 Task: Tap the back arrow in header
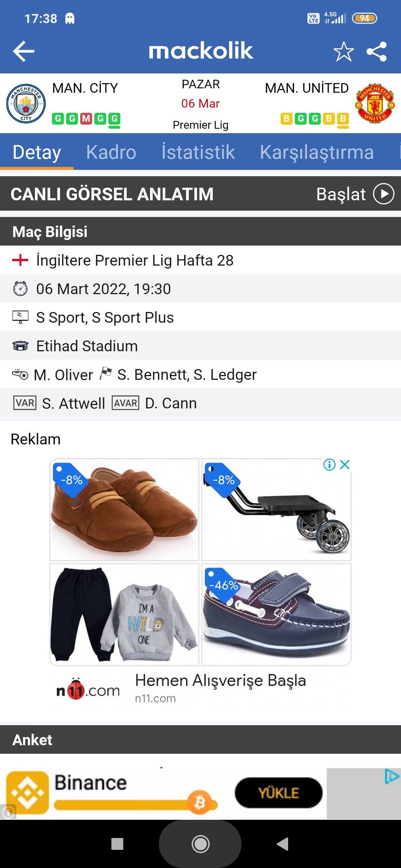point(24,51)
